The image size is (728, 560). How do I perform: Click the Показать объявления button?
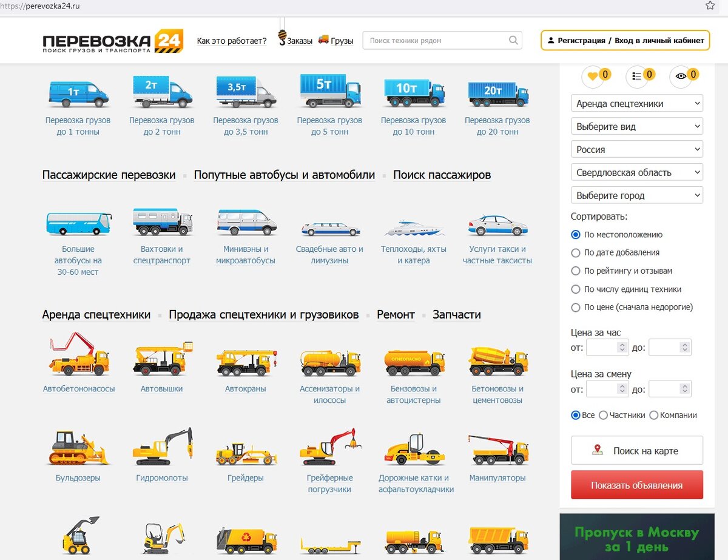point(637,485)
